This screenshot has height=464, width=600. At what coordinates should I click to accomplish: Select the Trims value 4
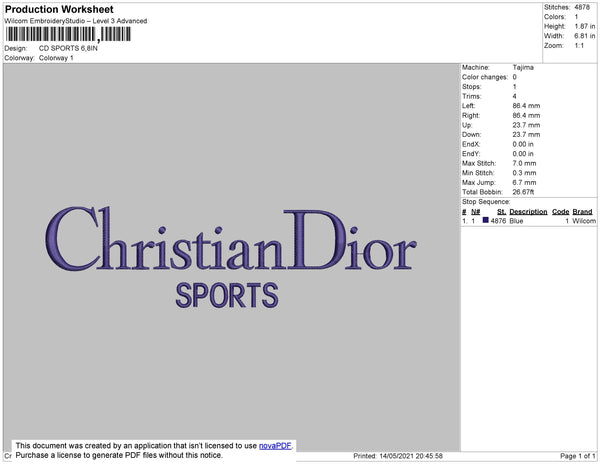coord(514,96)
